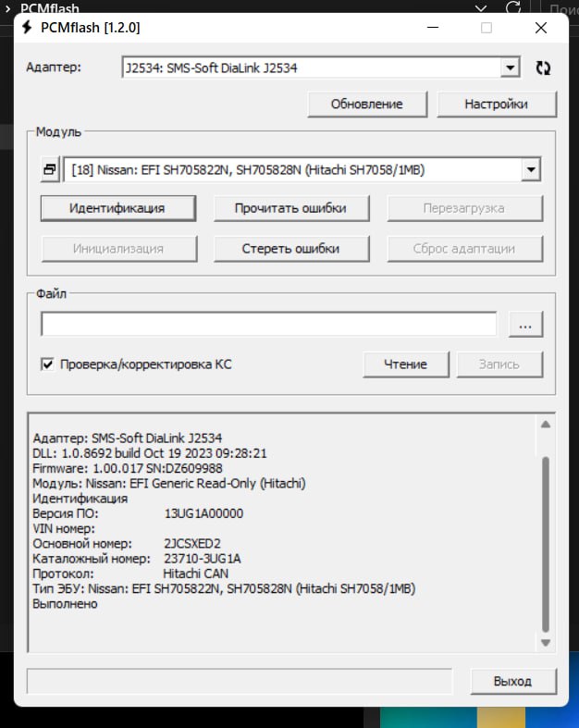Click Прочитать ошибки button
Screen dimensions: 579x728
point(291,208)
